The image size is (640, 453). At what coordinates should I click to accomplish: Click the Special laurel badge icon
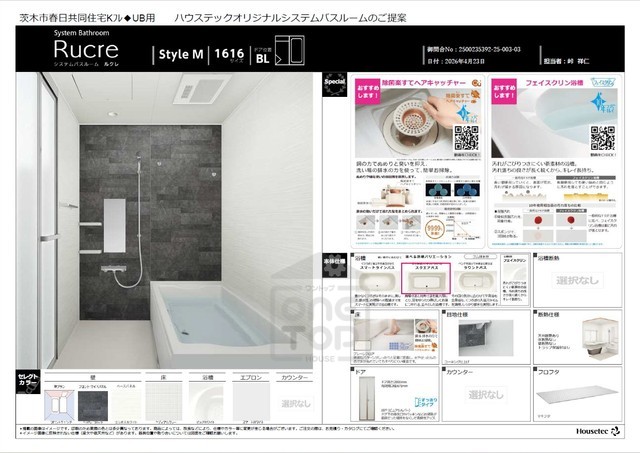click(x=335, y=85)
